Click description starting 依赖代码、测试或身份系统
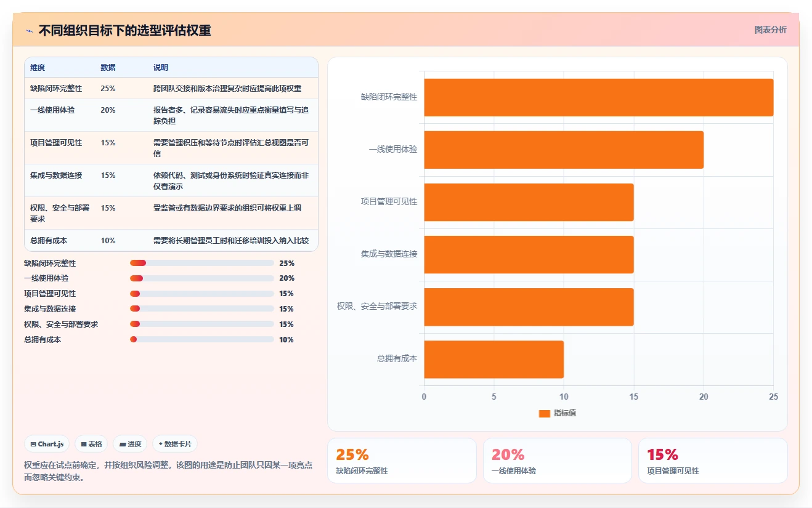This screenshot has width=812, height=508. pyautogui.click(x=231, y=181)
